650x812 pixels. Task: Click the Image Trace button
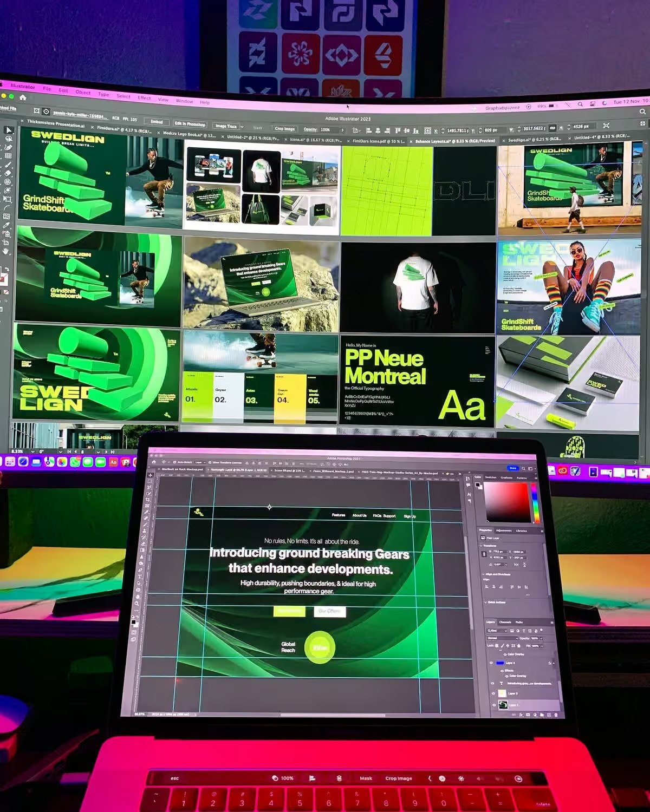226,126
